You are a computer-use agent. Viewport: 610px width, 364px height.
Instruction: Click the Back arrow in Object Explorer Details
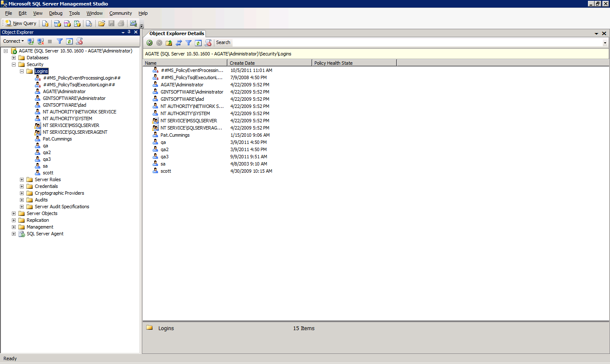(x=150, y=43)
